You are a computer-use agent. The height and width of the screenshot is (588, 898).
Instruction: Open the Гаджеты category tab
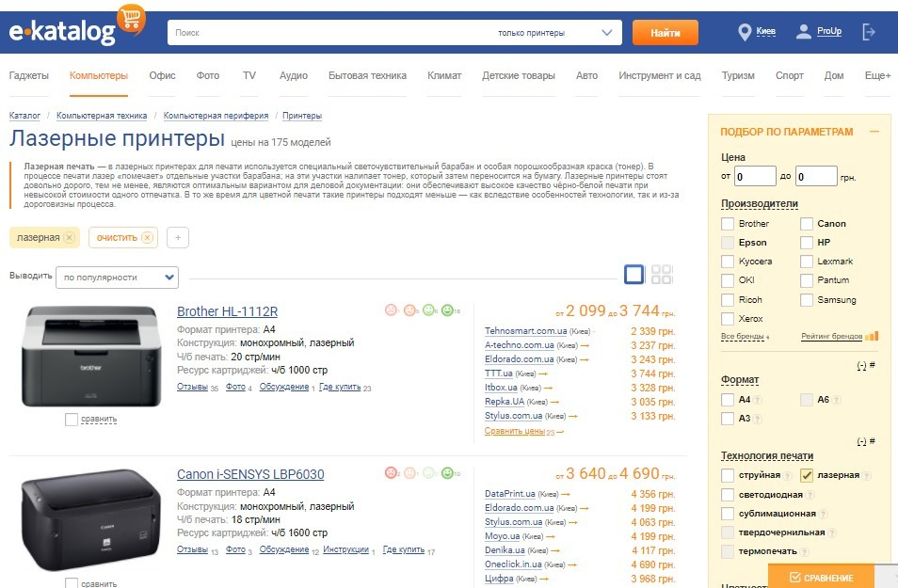click(28, 75)
